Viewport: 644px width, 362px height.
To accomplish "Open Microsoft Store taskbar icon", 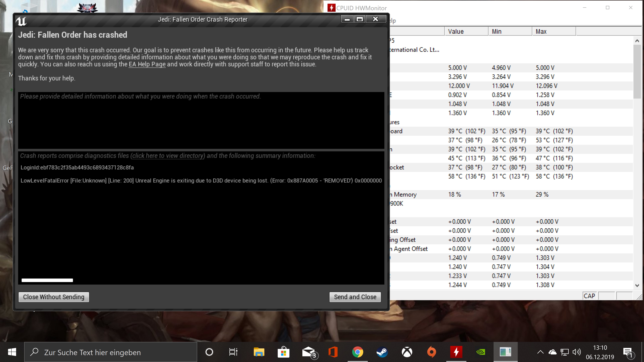I will 283,352.
